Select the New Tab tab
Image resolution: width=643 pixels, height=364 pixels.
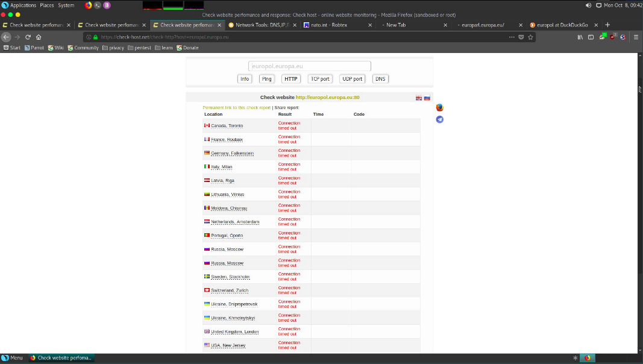[x=413, y=25]
